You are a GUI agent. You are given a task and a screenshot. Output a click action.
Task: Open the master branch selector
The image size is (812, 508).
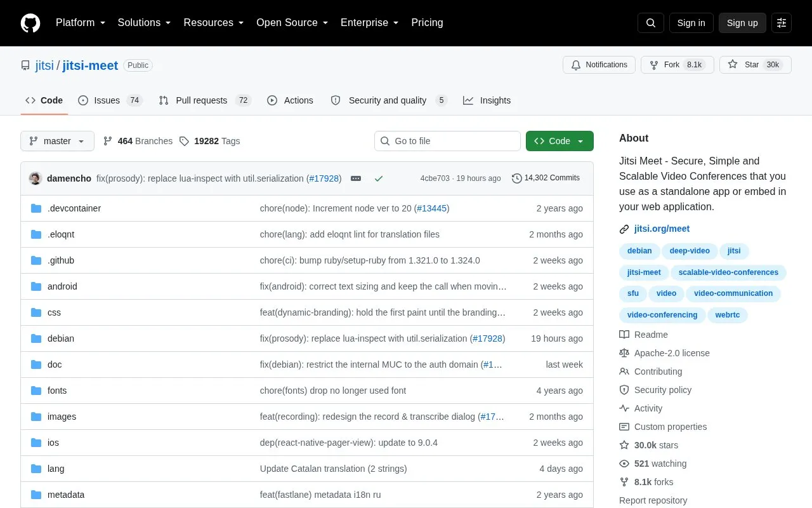click(x=57, y=141)
